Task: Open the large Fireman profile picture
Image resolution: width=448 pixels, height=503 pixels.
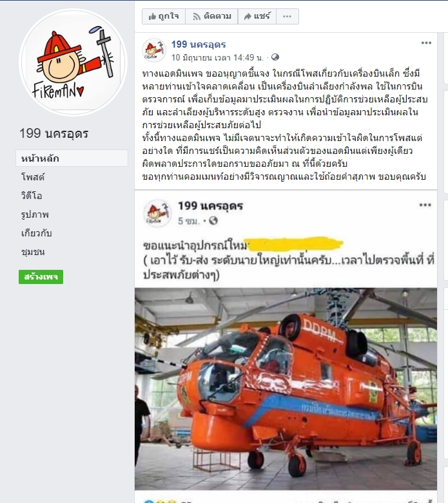Action: (73, 62)
